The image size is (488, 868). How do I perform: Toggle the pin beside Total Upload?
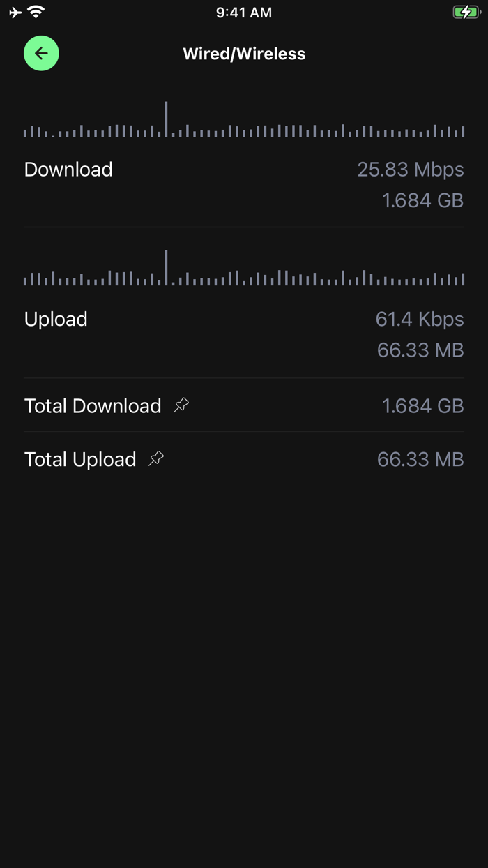point(156,458)
